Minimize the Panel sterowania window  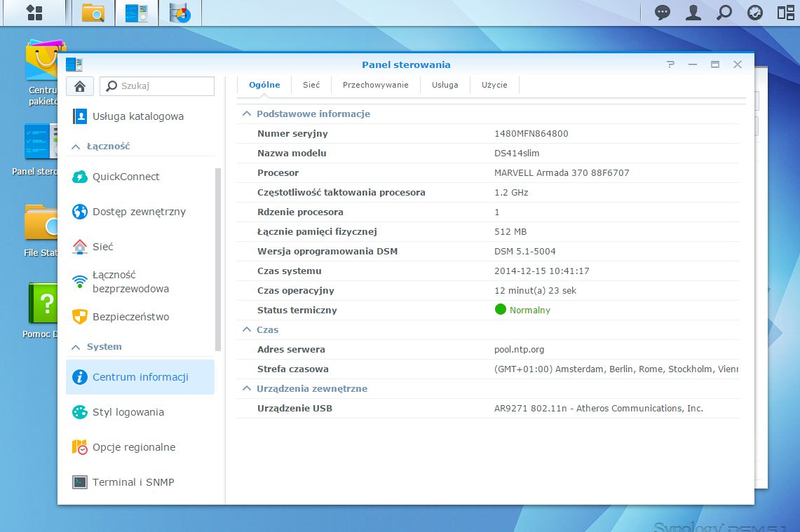tap(692, 64)
